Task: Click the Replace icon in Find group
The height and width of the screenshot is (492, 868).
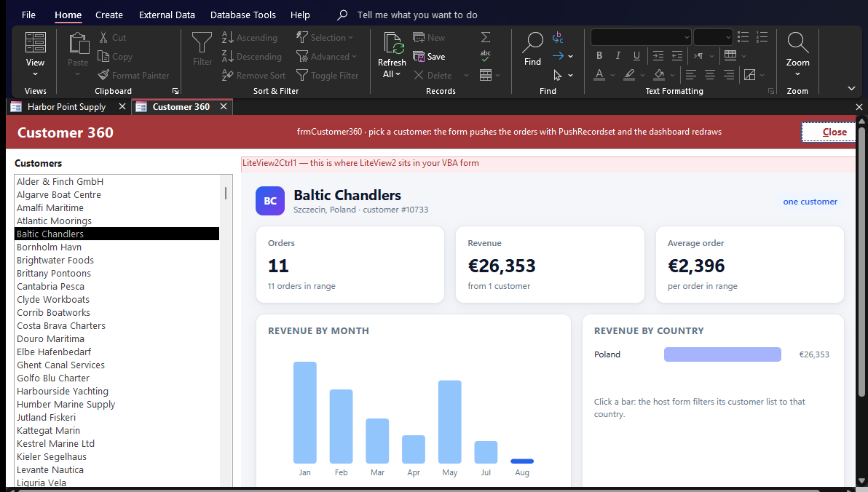Action: 558,38
